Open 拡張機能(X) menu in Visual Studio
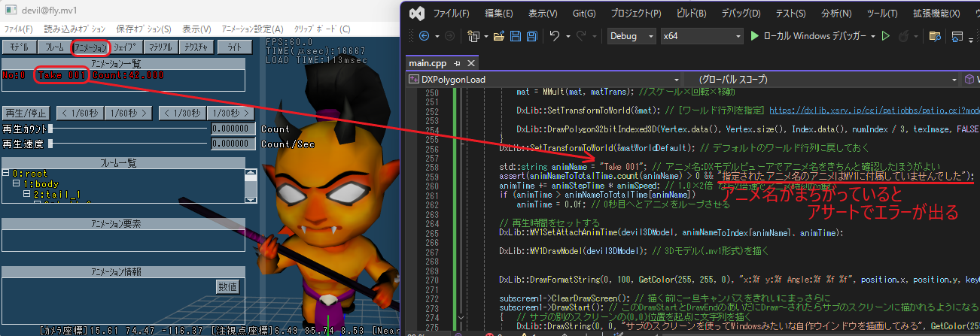The width and height of the screenshot is (980, 336). [x=936, y=13]
